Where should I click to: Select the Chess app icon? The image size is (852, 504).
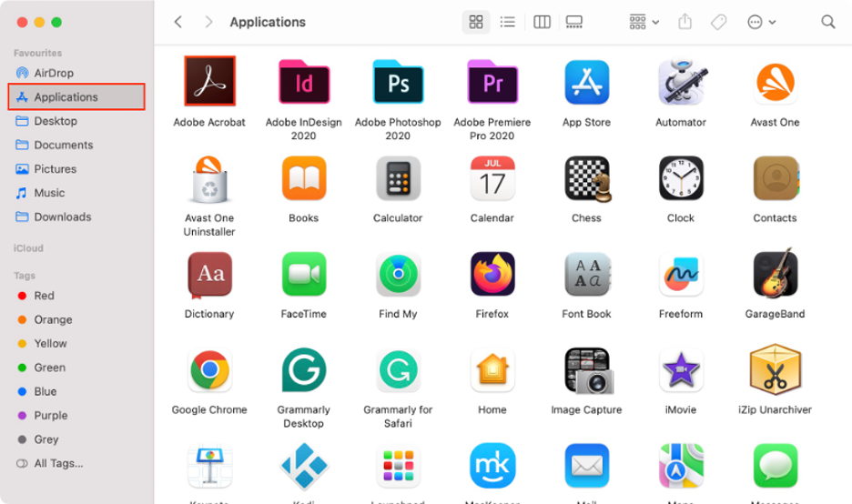click(x=587, y=179)
